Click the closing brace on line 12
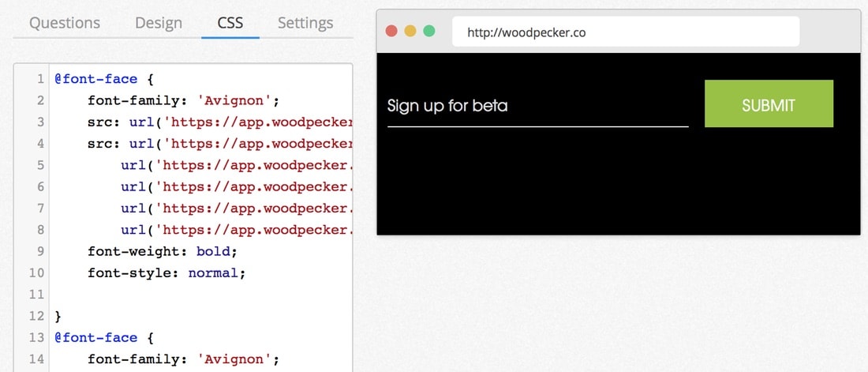The width and height of the screenshot is (868, 372). (x=58, y=317)
